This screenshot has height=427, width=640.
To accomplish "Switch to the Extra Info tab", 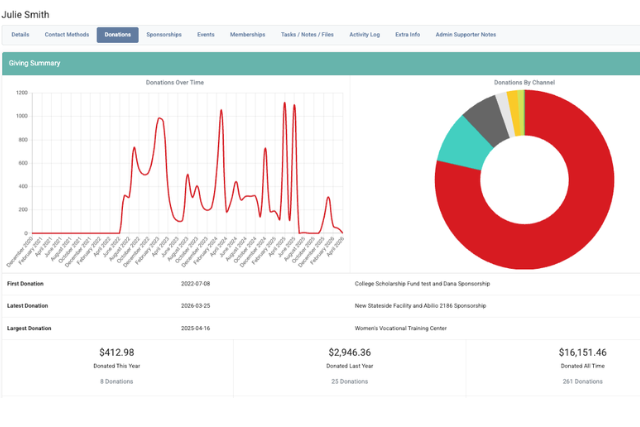I will tap(407, 35).
